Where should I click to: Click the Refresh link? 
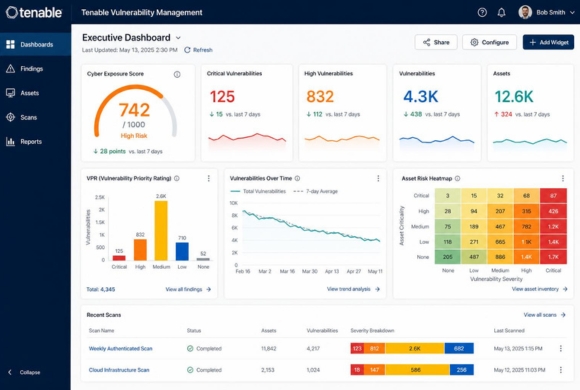(198, 50)
